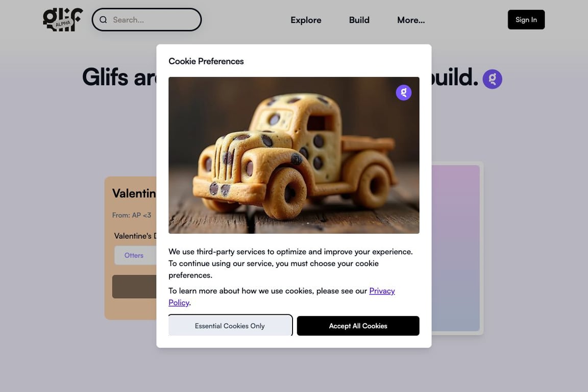
Task: Open the Explore menu item
Action: 306,20
